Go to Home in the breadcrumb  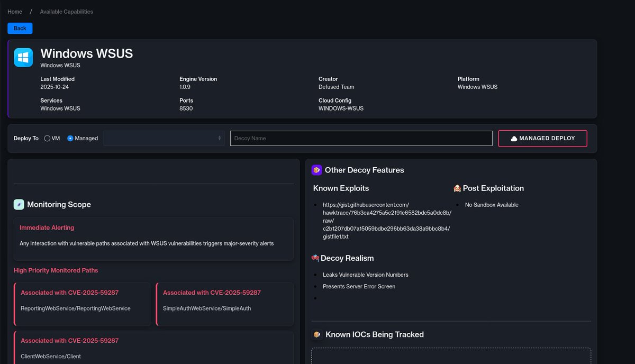click(x=15, y=12)
